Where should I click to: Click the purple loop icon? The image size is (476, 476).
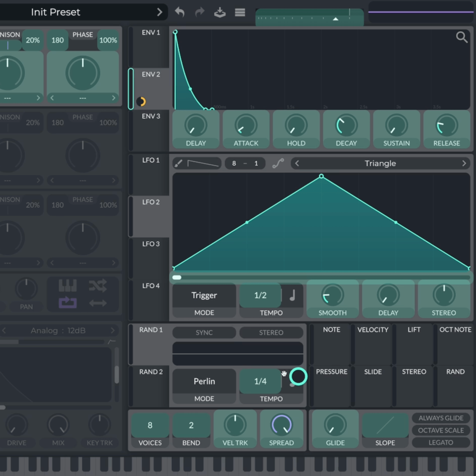68,303
